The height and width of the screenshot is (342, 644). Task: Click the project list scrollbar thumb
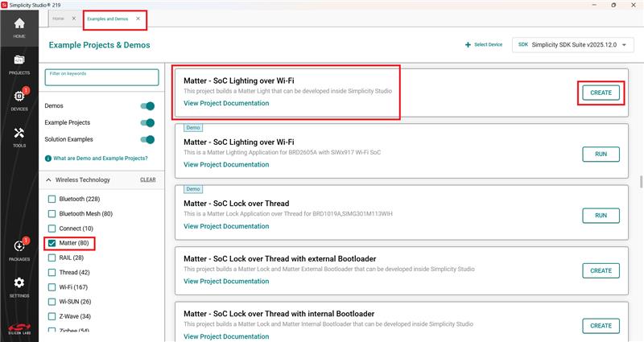pos(641,182)
